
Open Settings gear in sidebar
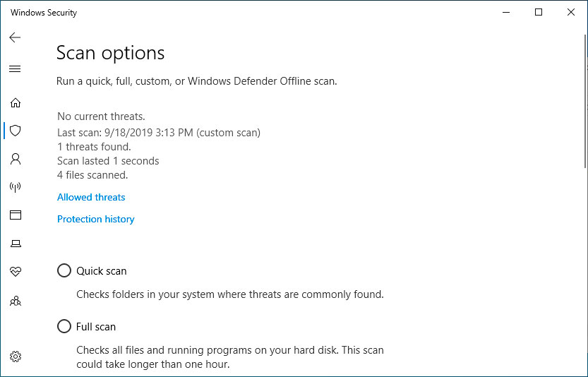16,357
